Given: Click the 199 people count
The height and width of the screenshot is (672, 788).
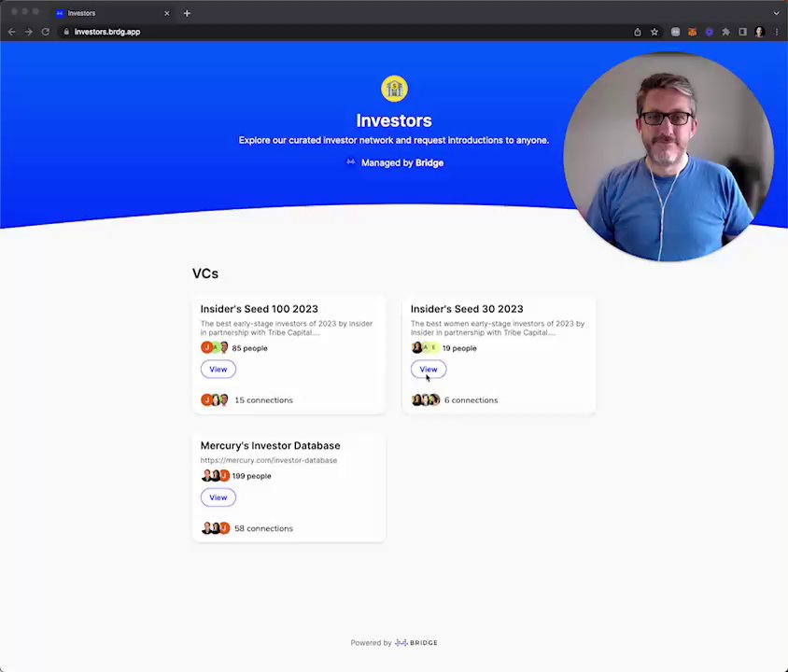Looking at the screenshot, I should (x=251, y=476).
